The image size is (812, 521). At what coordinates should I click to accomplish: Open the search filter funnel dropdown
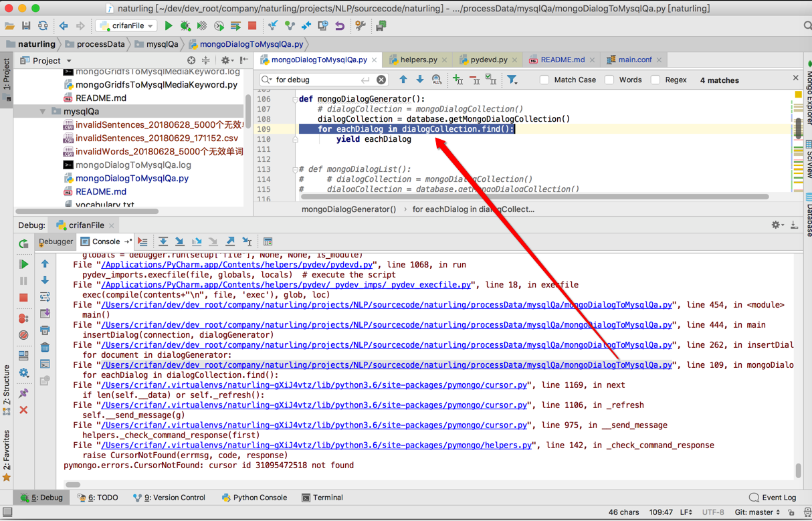pyautogui.click(x=512, y=80)
